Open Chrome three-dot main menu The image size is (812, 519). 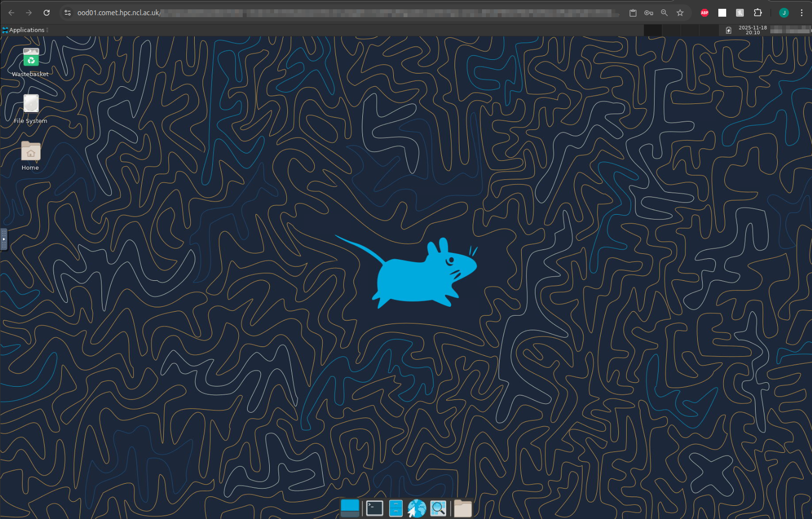(x=802, y=13)
